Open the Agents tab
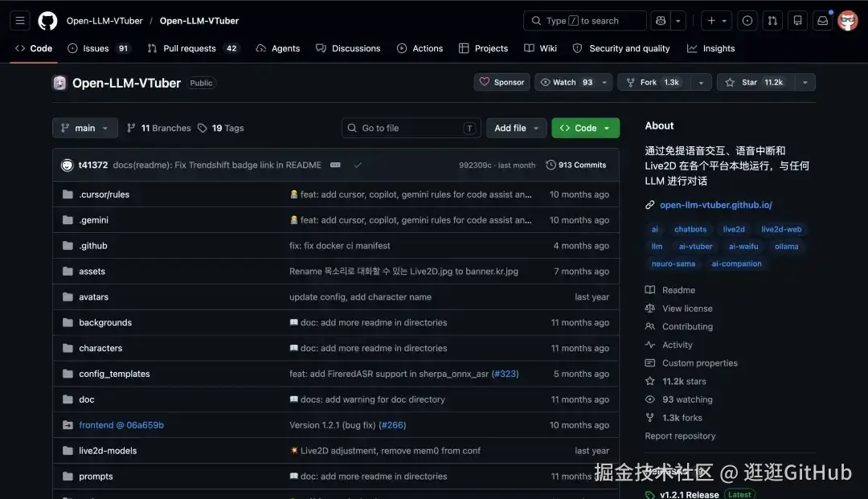Image resolution: width=868 pixels, height=499 pixels. pos(278,49)
